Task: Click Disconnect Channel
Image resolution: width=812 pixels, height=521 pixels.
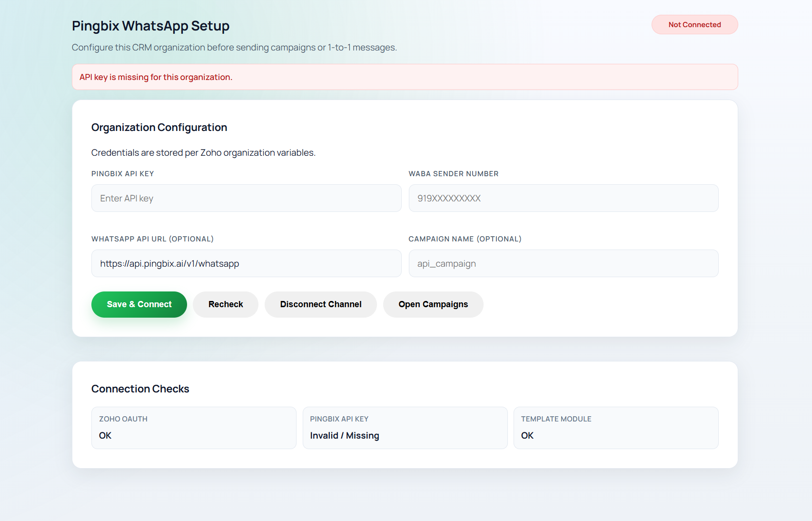Action: pyautogui.click(x=320, y=304)
